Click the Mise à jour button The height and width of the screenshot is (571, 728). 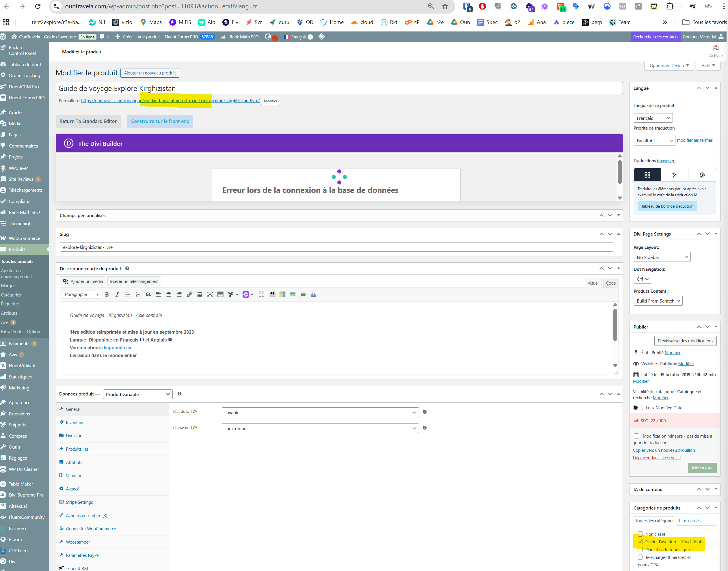(702, 468)
